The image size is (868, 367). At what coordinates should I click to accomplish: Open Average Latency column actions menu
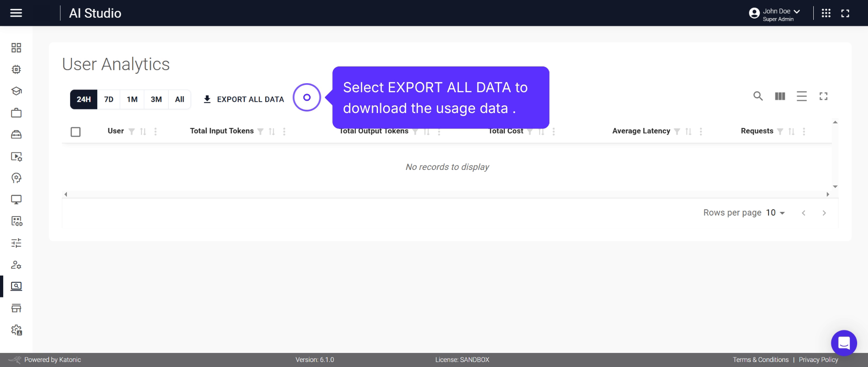click(x=701, y=132)
